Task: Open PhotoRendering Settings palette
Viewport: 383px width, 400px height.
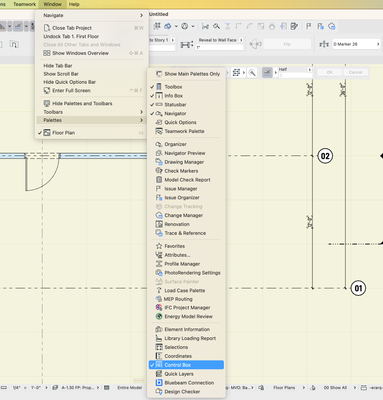Action: (x=186, y=273)
